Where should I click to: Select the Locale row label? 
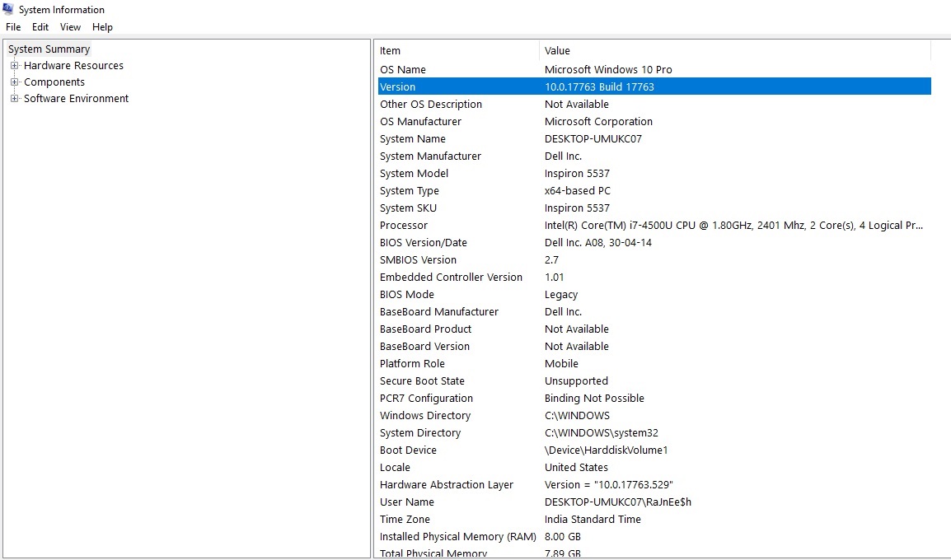395,467
